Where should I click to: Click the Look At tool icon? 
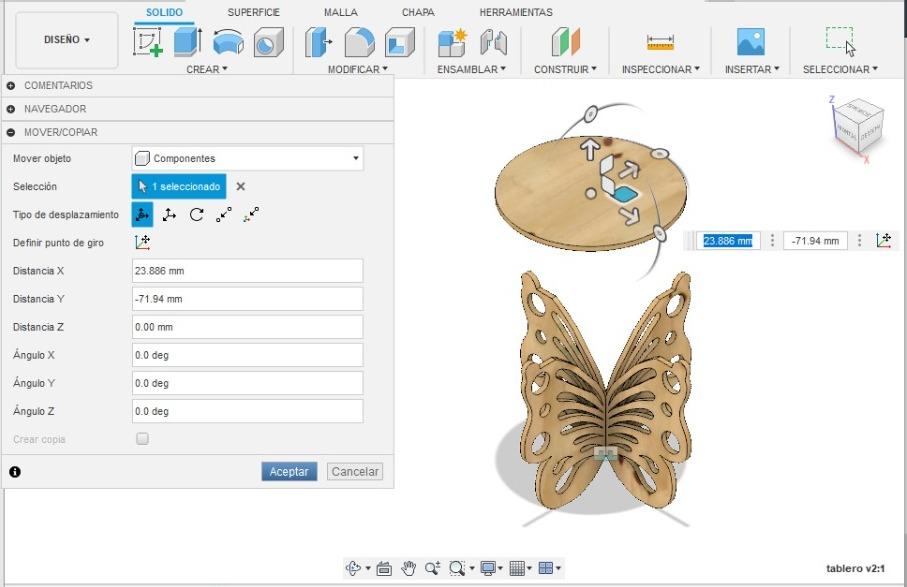click(x=384, y=569)
